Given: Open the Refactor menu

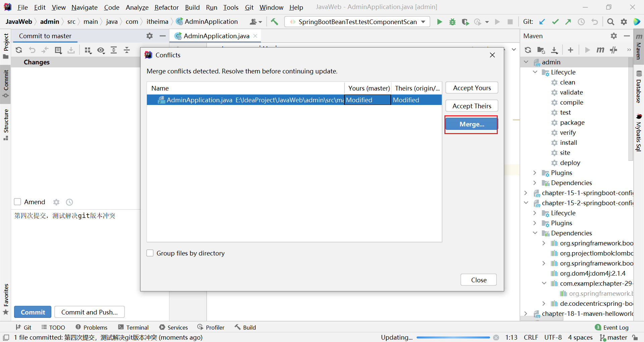Looking at the screenshot, I should pyautogui.click(x=166, y=7).
